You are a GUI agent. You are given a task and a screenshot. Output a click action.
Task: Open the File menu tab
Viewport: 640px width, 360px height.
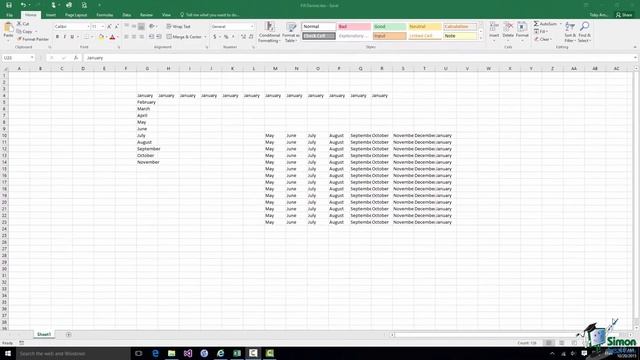click(x=9, y=15)
